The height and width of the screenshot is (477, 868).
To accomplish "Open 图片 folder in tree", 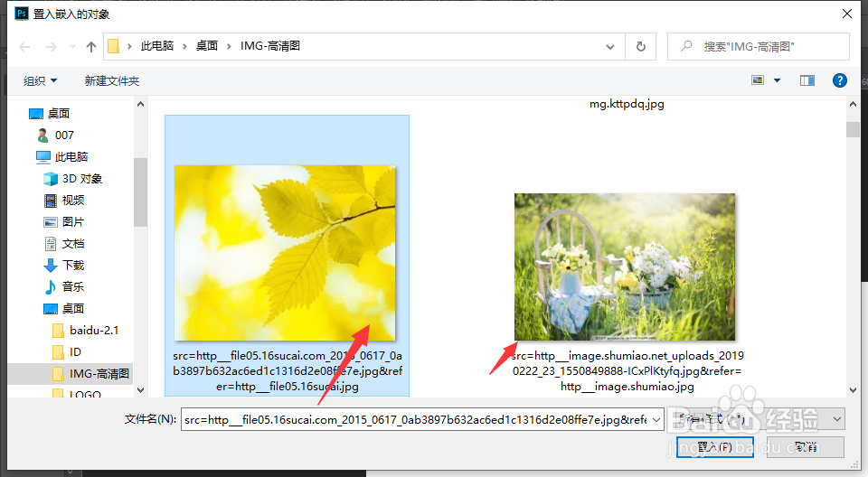I will coord(63,222).
